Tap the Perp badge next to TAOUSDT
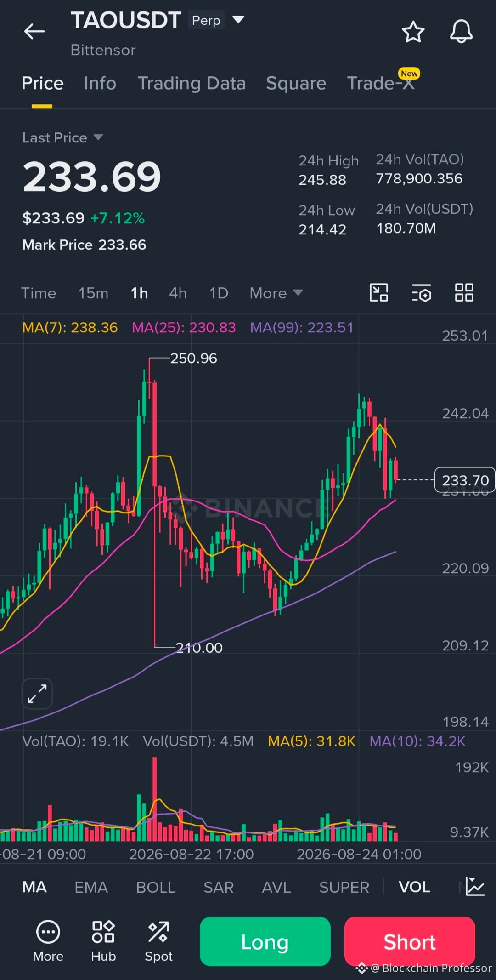This screenshot has width=496, height=980. [206, 20]
